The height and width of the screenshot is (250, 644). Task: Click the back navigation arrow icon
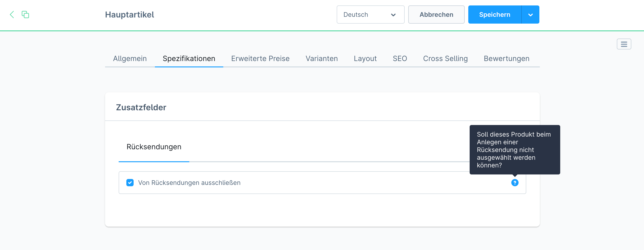pos(12,14)
